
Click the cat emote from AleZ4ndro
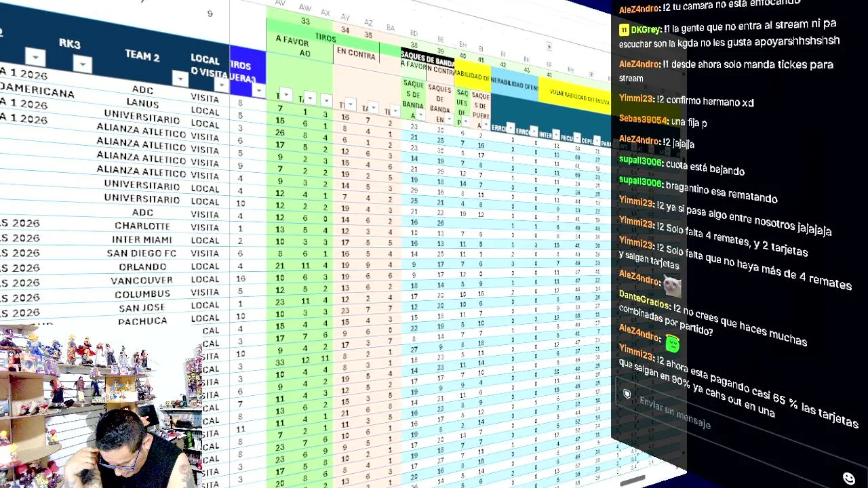[672, 286]
